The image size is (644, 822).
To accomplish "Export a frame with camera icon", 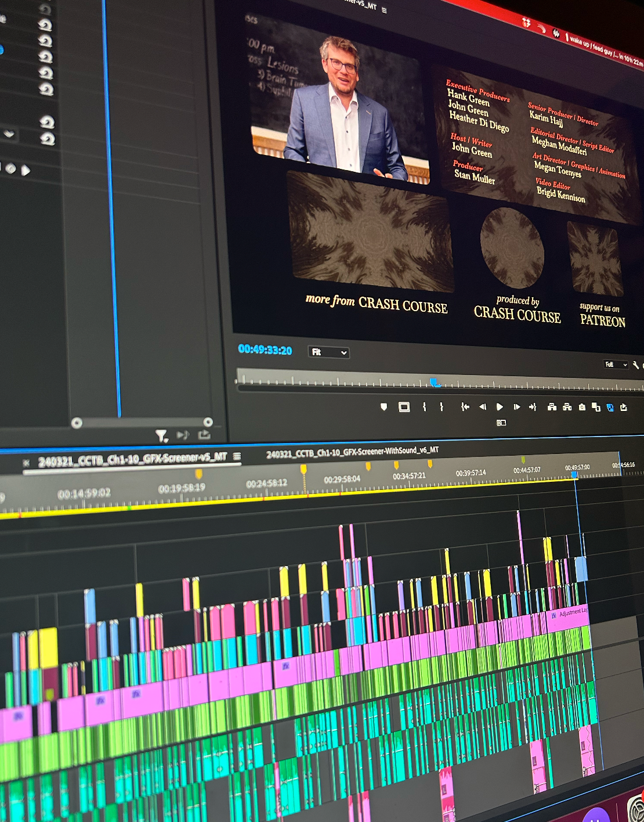I will [582, 407].
